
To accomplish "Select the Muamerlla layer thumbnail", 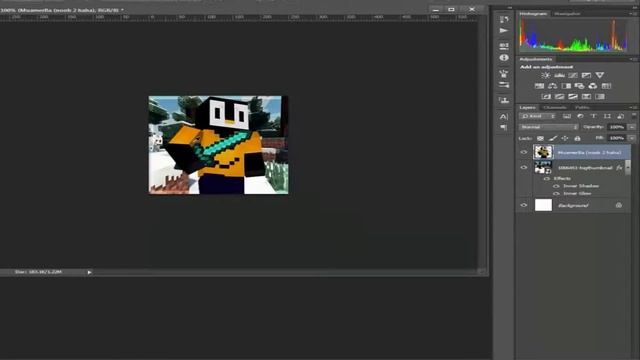I will (543, 152).
